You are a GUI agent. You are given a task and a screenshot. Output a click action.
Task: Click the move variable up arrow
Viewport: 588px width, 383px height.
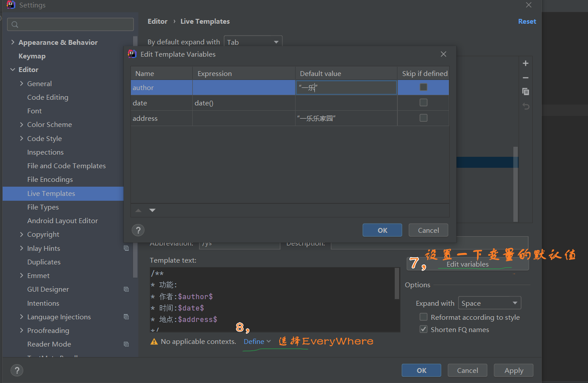click(138, 210)
